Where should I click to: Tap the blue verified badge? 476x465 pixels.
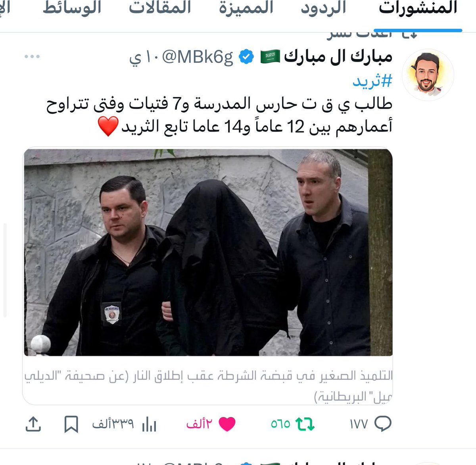[246, 57]
